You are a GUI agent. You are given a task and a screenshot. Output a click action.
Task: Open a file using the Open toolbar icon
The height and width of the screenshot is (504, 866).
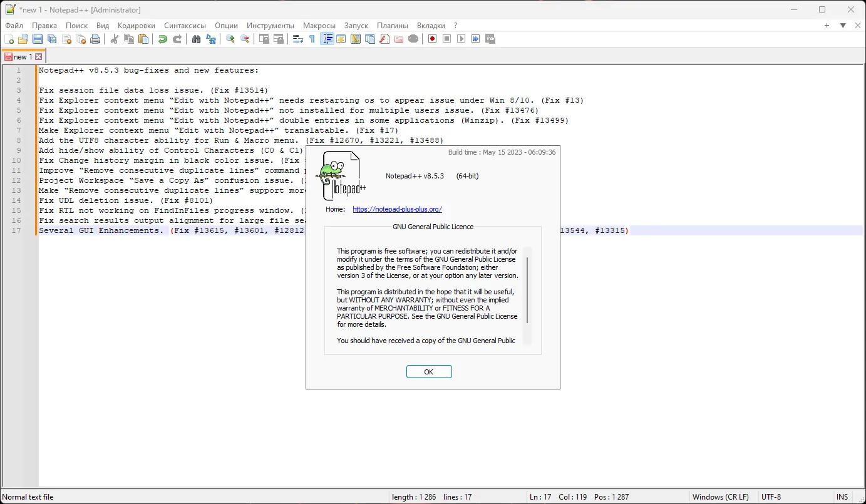pyautogui.click(x=24, y=39)
